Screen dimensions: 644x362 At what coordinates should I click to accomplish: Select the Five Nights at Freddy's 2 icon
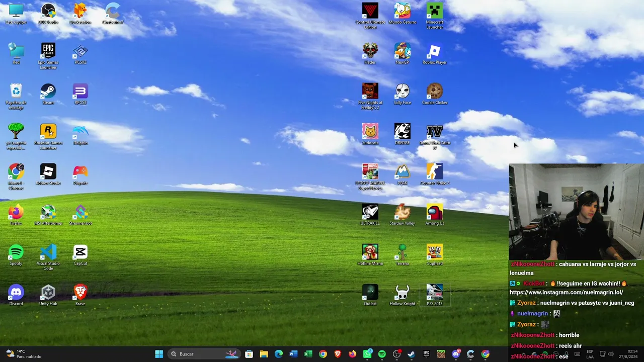[370, 97]
